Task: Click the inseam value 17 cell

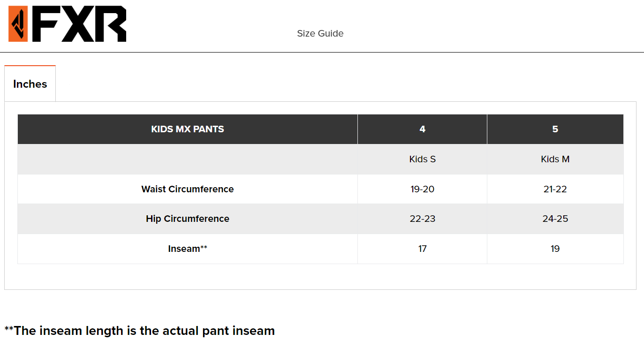Action: tap(422, 249)
